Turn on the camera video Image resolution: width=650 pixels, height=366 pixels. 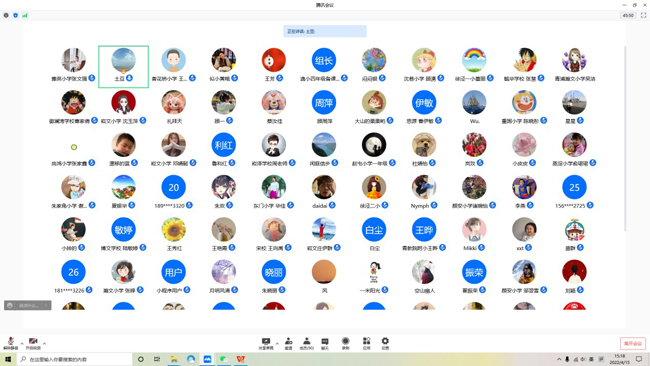click(x=33, y=343)
